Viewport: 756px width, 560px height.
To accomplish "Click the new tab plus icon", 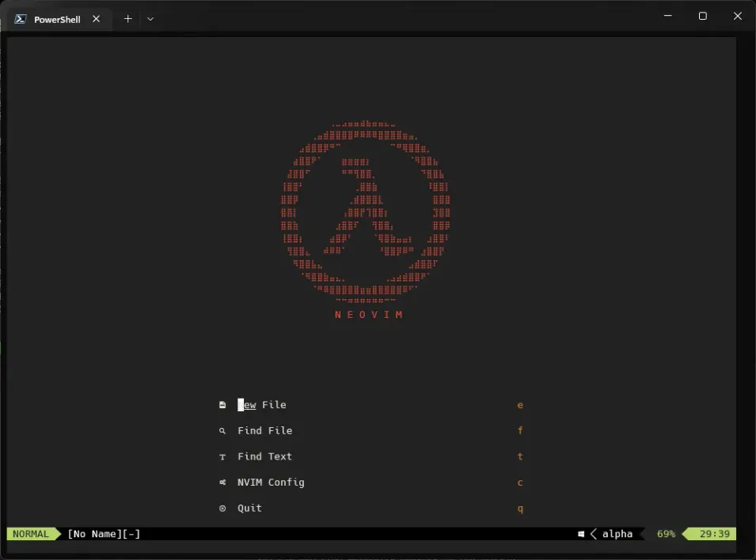I will [x=127, y=17].
